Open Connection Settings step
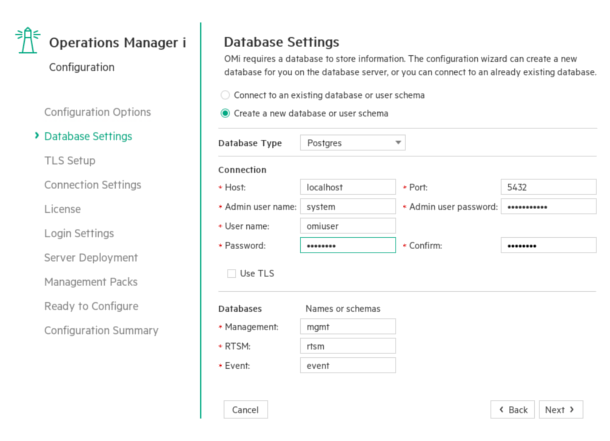 pyautogui.click(x=93, y=185)
